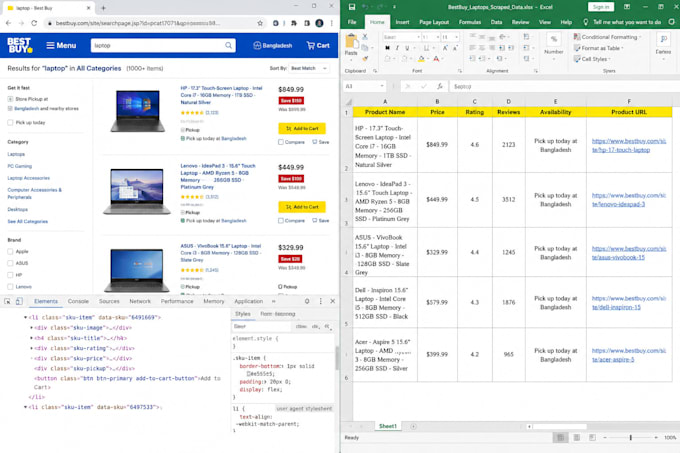Viewport: 680px width, 453px height.
Task: Click the Chrome profile avatar
Action: pyautogui.click(x=320, y=23)
